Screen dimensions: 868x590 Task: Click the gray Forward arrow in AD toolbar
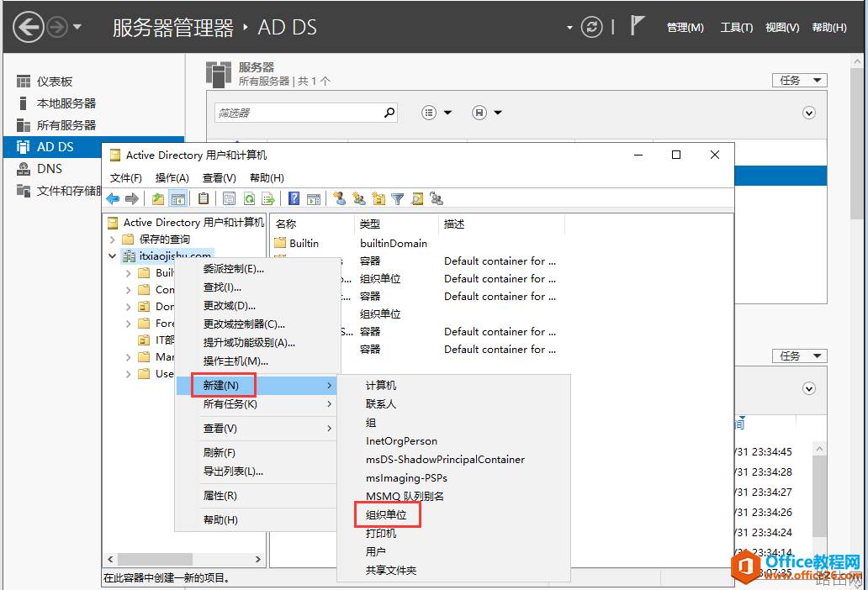click(132, 198)
